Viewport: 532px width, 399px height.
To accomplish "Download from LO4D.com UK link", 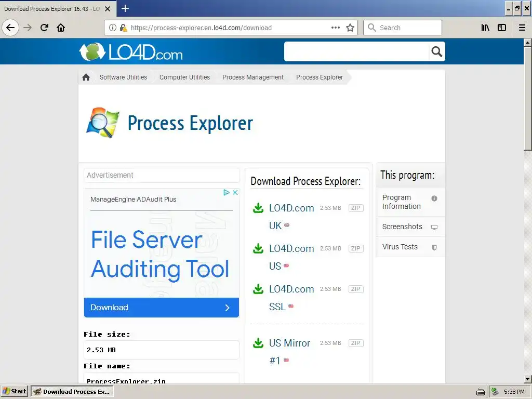I will (291, 217).
